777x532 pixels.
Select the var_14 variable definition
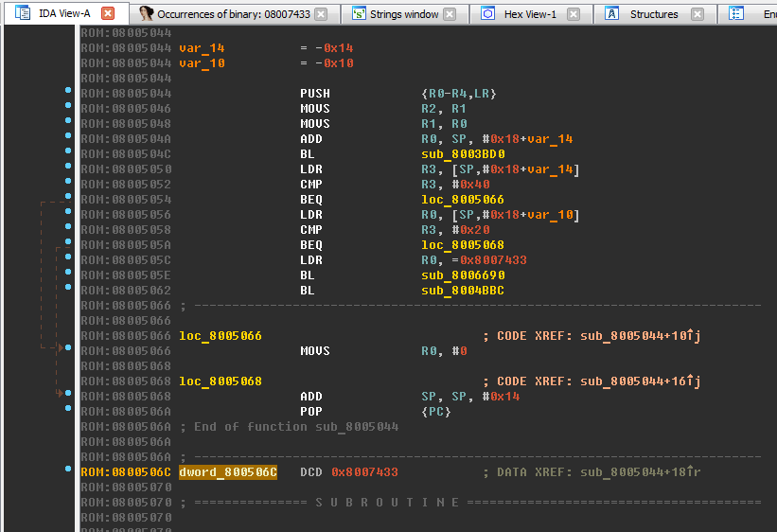coord(202,48)
